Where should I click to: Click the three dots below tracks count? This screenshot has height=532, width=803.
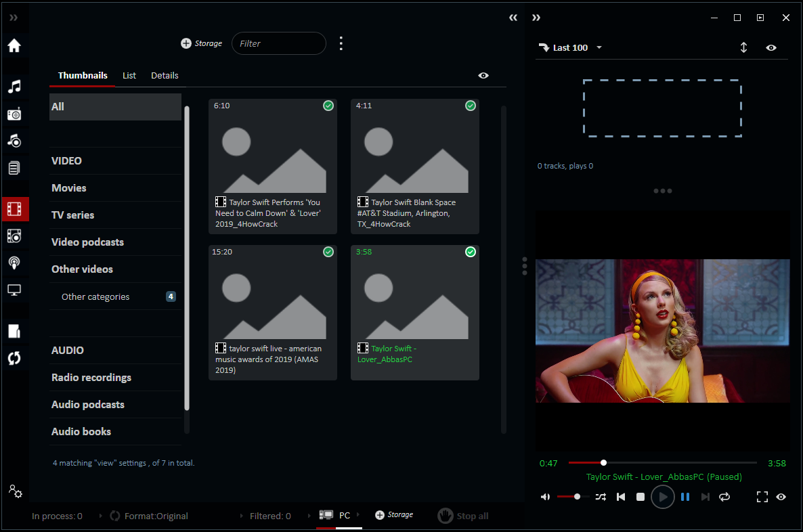point(663,191)
